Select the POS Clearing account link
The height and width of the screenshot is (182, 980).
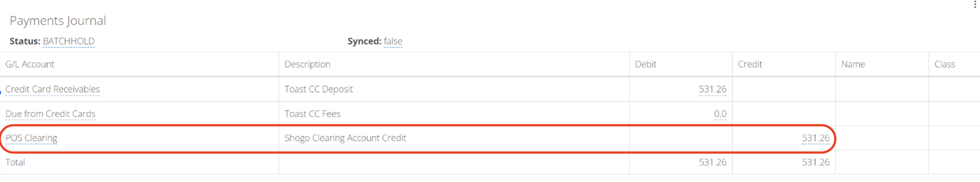tap(31, 138)
